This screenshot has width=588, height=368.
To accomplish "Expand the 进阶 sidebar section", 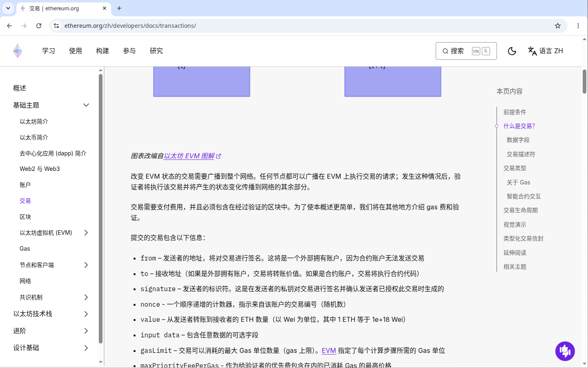I will [x=86, y=331].
